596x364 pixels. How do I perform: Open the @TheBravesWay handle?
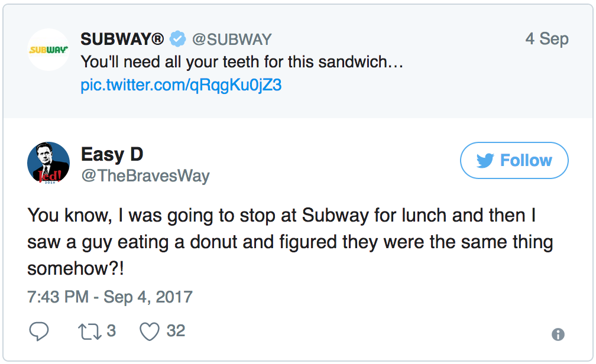pyautogui.click(x=145, y=176)
